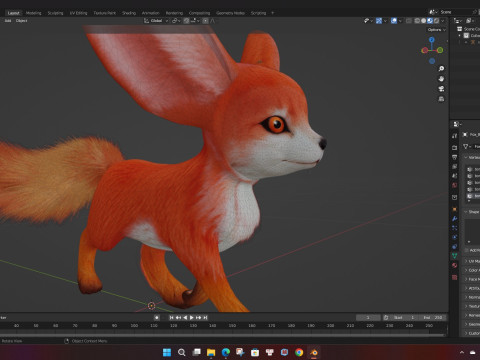Click the Windows Start button

click(x=167, y=352)
